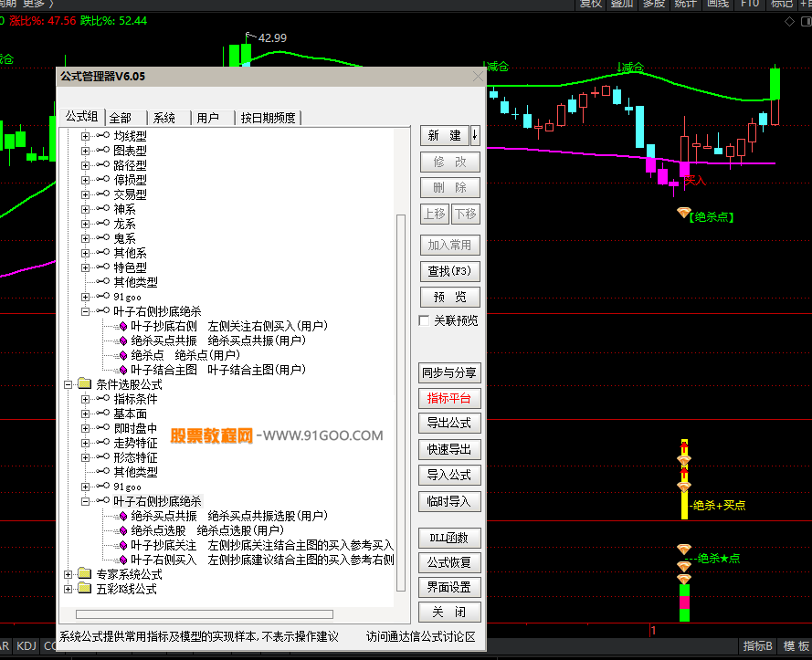Image resolution: width=812 pixels, height=660 pixels.
Task: Click the tree horizontal scrollbar
Action: click(204, 614)
